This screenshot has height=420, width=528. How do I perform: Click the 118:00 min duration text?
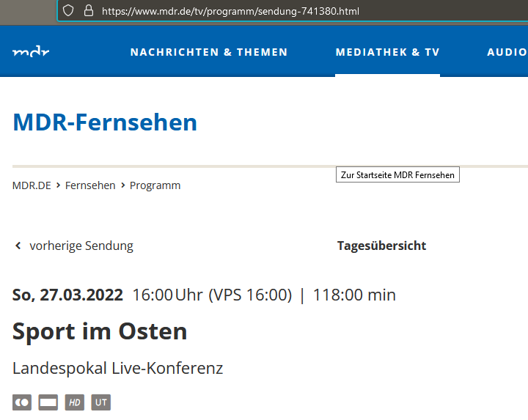354,295
